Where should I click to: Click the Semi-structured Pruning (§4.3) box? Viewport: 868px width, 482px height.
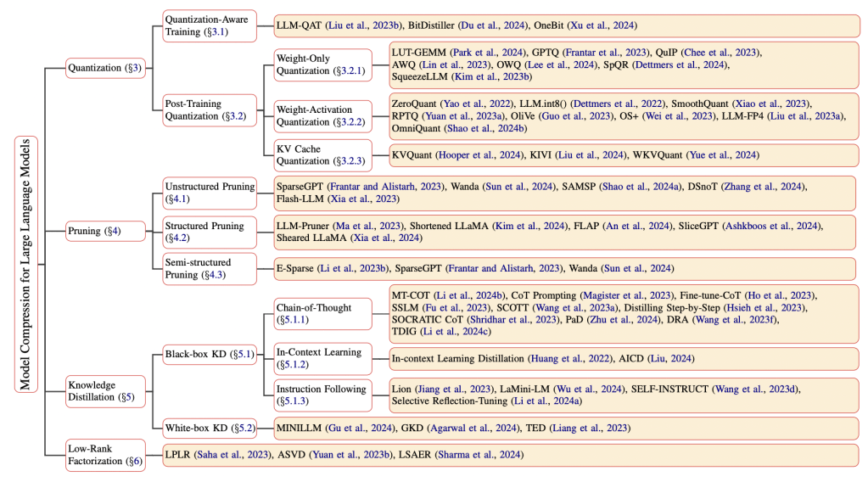(209, 267)
